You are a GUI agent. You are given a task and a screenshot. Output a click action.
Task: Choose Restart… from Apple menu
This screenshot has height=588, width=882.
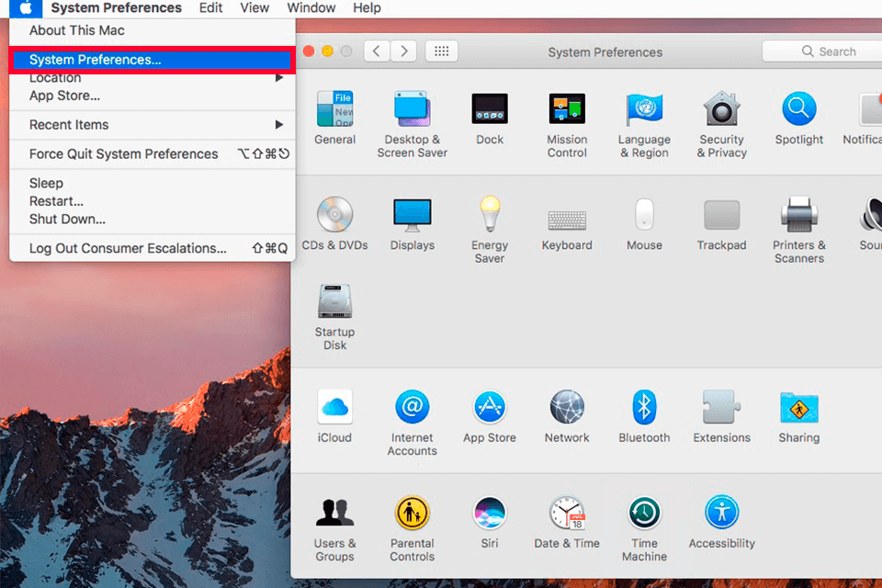coord(152,201)
